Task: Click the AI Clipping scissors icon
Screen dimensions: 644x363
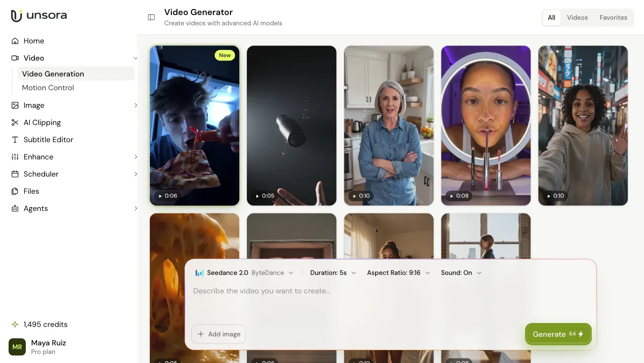Action: 15,122
